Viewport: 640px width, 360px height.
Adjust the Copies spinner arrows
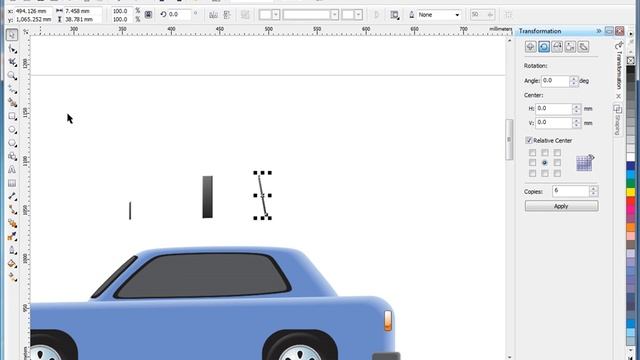click(594, 191)
